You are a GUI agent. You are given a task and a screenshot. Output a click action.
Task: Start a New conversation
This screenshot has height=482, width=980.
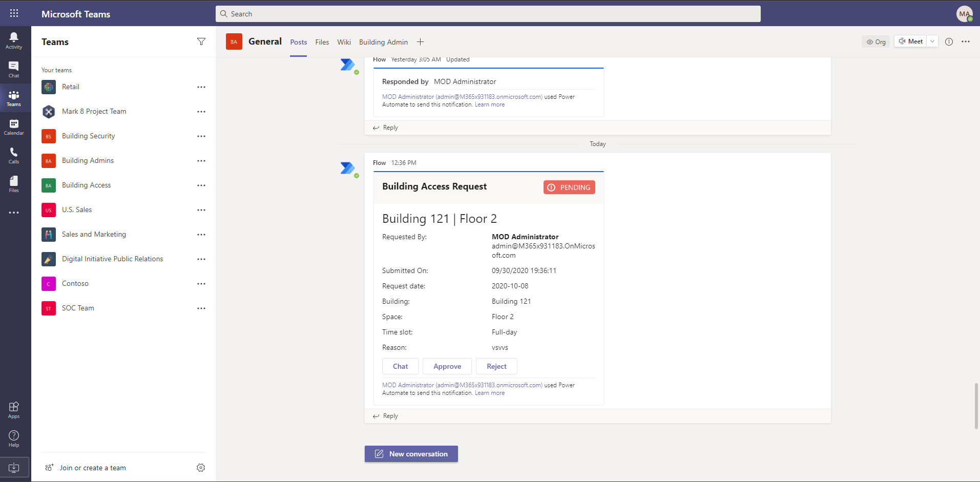[411, 454]
